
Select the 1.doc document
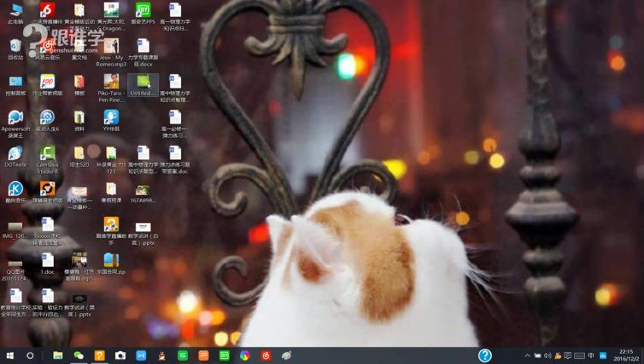pos(47,264)
